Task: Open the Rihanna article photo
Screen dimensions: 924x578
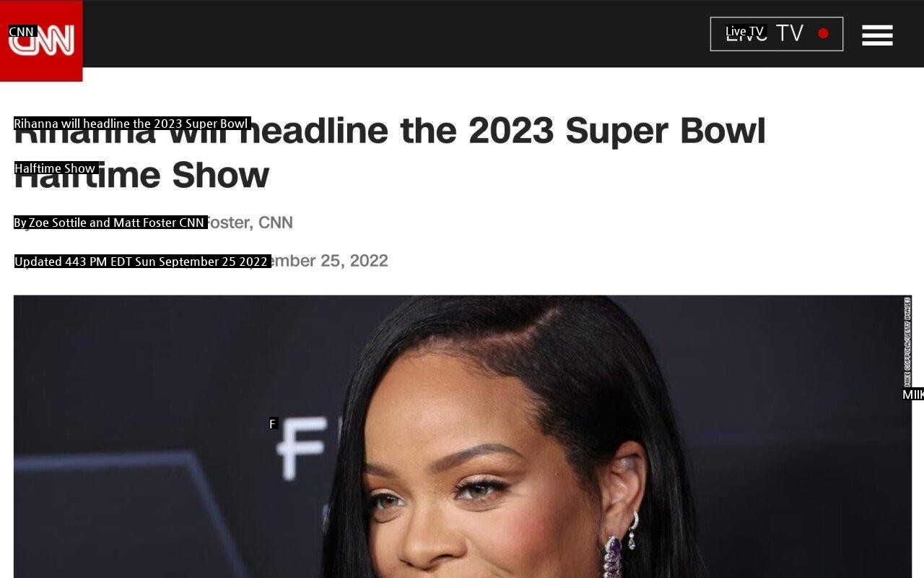Action: click(x=463, y=436)
